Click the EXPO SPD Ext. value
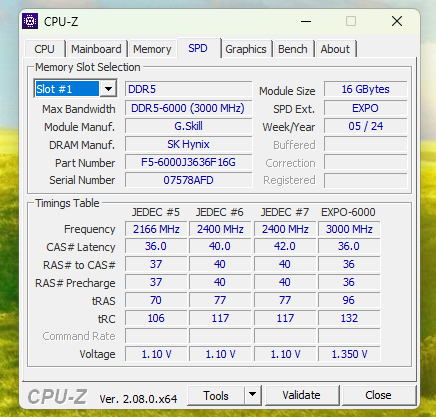 tap(366, 108)
